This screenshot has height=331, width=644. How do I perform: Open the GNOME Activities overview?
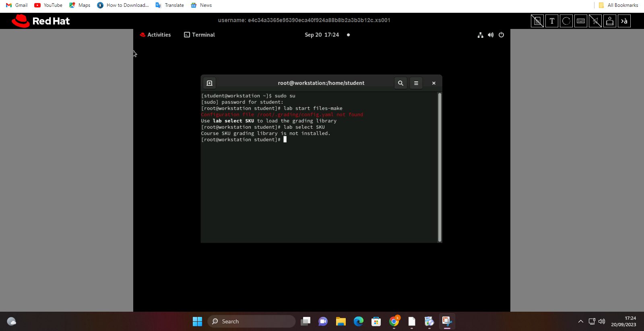pos(155,35)
